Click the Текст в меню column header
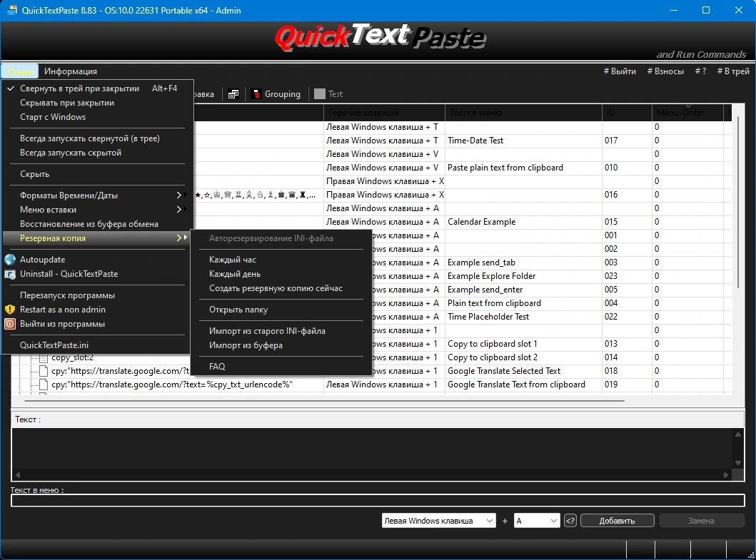 (x=523, y=113)
